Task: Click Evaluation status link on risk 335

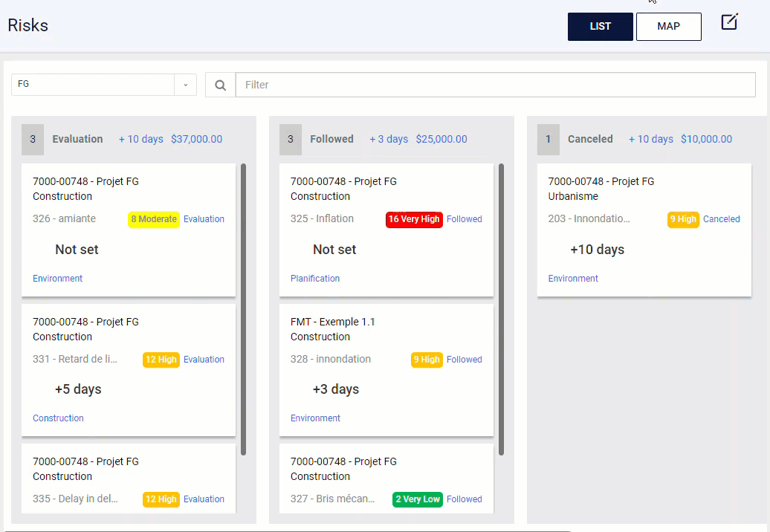Action: (x=204, y=499)
